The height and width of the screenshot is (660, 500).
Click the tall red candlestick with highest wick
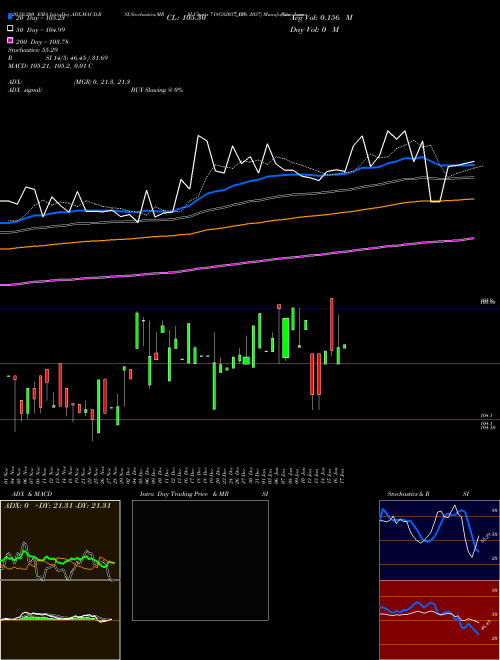332,325
